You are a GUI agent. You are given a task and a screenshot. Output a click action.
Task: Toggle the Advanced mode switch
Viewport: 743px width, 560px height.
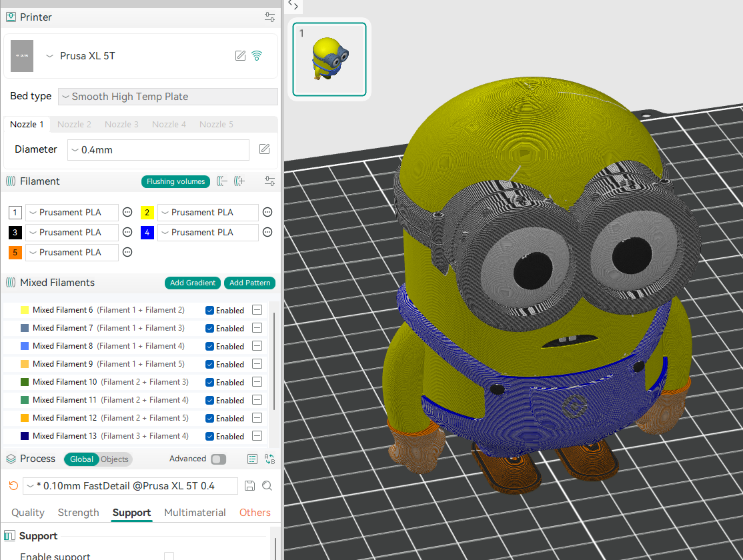coord(219,459)
